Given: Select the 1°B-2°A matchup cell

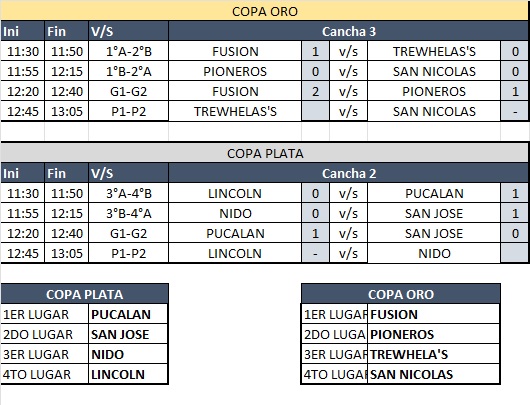Looking at the screenshot, I should click(128, 71).
